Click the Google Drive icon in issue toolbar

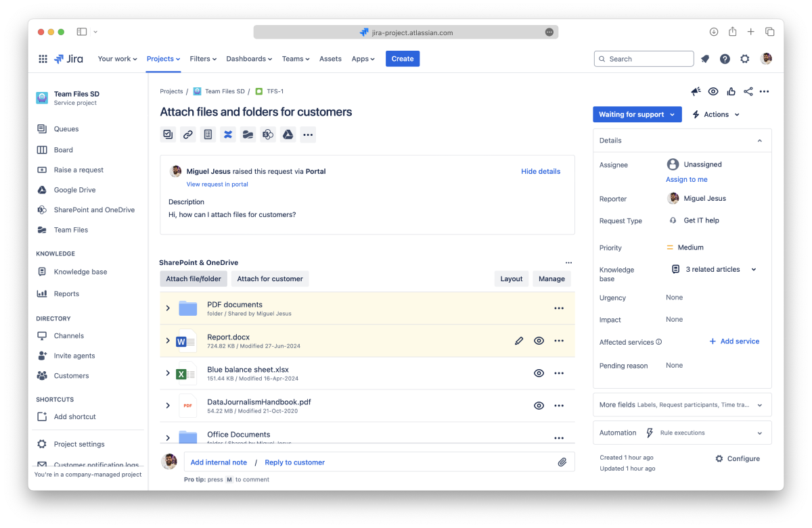coord(288,135)
